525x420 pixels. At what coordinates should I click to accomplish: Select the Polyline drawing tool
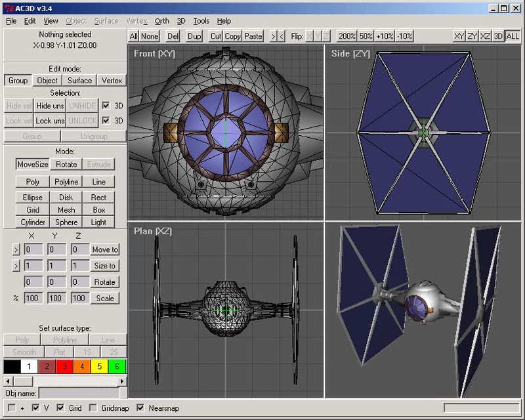click(x=66, y=182)
